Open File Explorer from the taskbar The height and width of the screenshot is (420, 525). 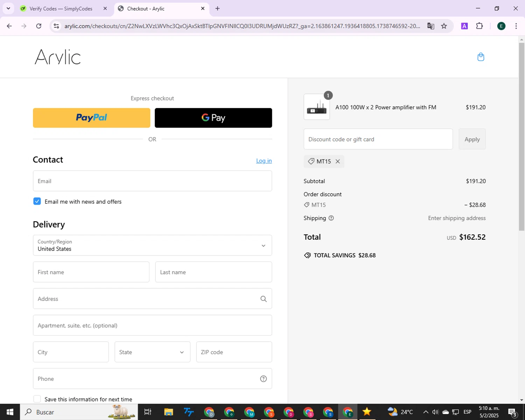(168, 412)
